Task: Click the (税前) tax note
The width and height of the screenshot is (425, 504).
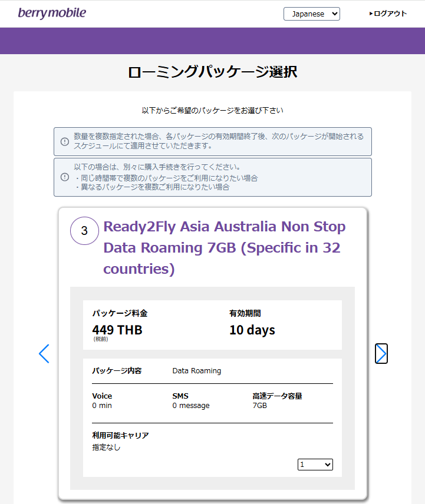Action: [x=101, y=339]
